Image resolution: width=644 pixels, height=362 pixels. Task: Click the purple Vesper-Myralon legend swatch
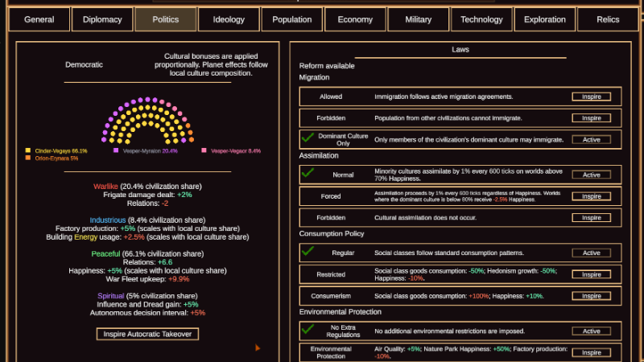[116, 150]
